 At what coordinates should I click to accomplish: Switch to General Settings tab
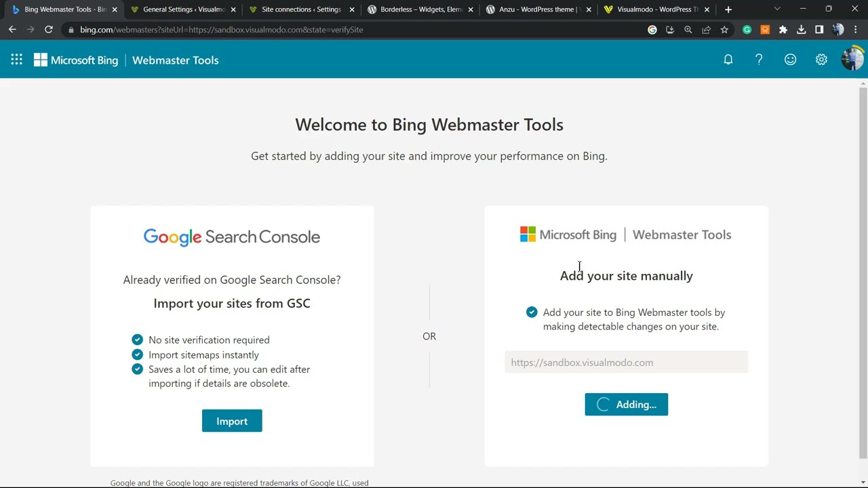coord(184,9)
